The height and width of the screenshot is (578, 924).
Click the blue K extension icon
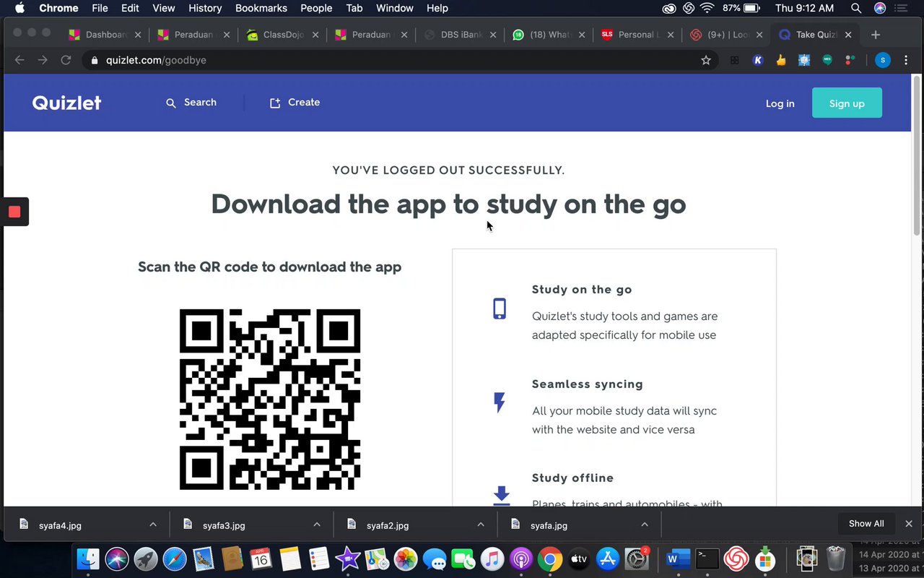coord(758,61)
